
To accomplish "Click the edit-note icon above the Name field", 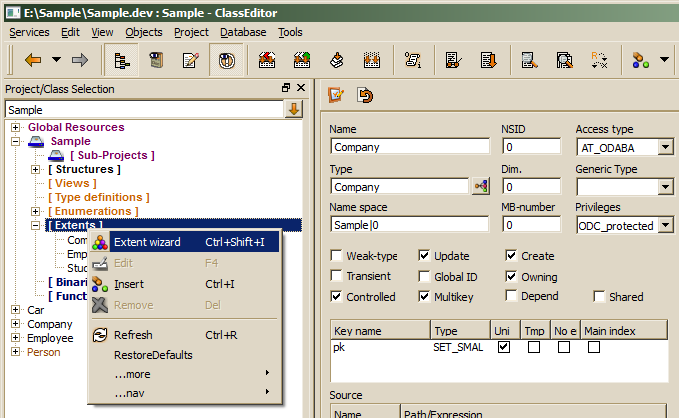I will pos(337,96).
